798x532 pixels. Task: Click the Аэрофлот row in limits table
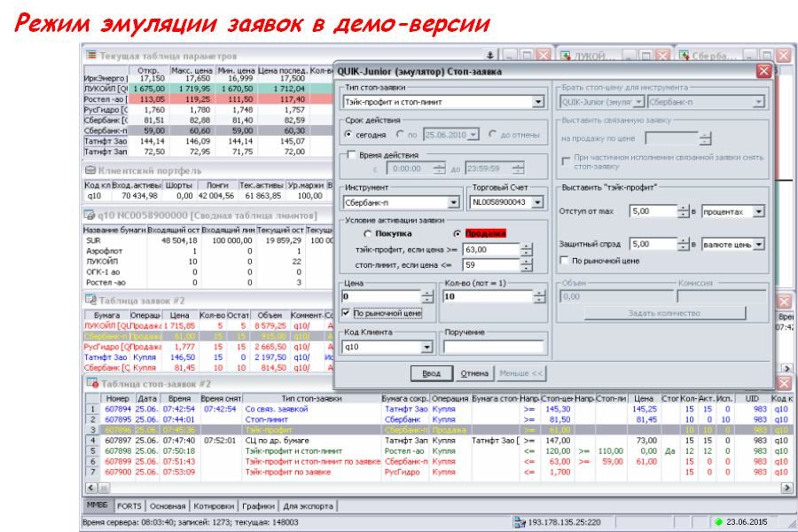tap(207, 251)
